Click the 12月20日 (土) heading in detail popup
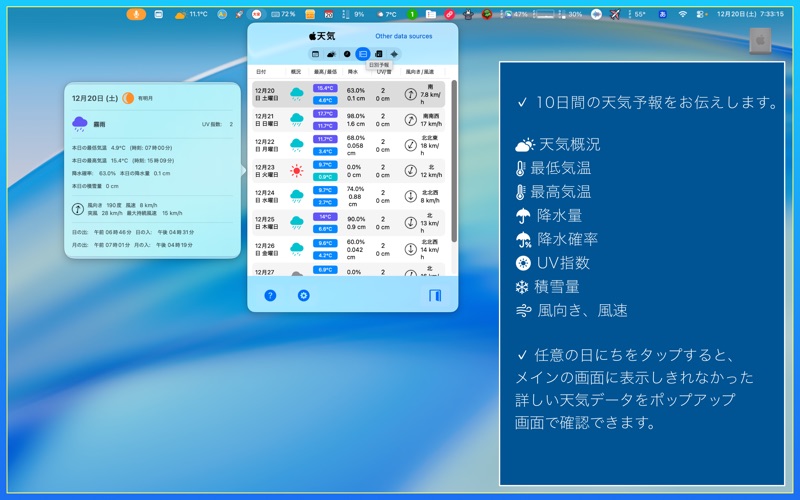 (95, 98)
